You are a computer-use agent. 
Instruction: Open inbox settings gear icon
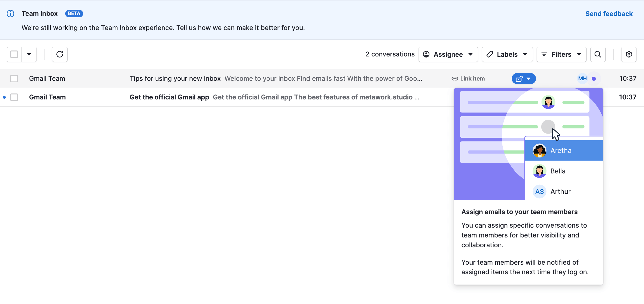click(629, 54)
